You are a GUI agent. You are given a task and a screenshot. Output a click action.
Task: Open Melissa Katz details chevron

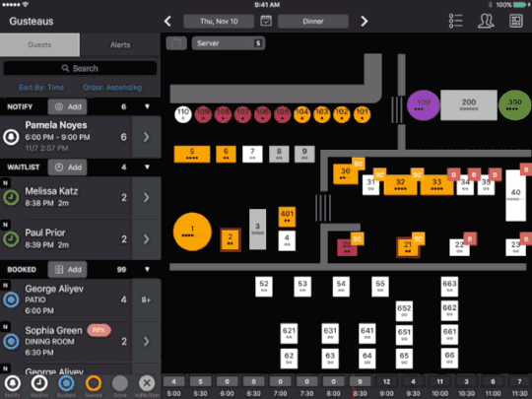point(146,197)
